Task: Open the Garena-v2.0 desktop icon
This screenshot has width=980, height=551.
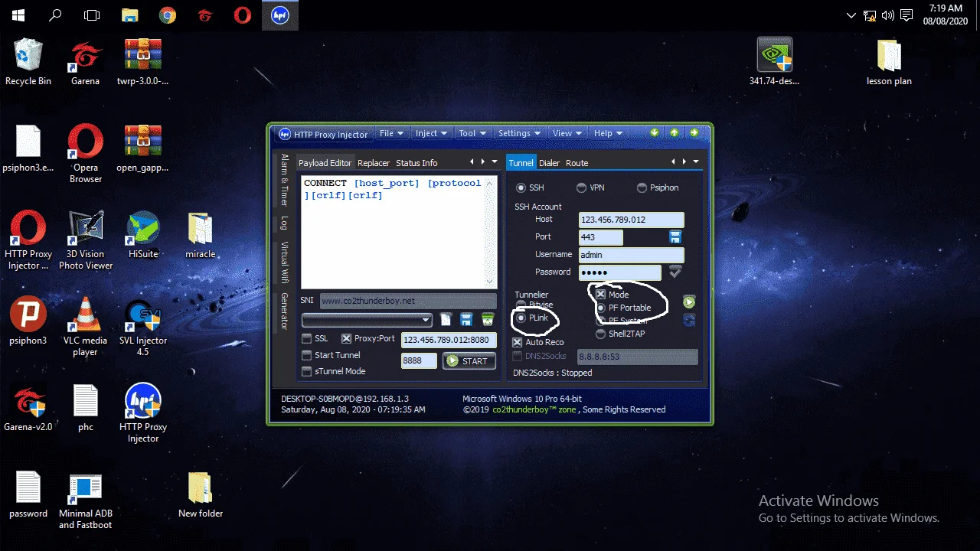Action: point(28,409)
